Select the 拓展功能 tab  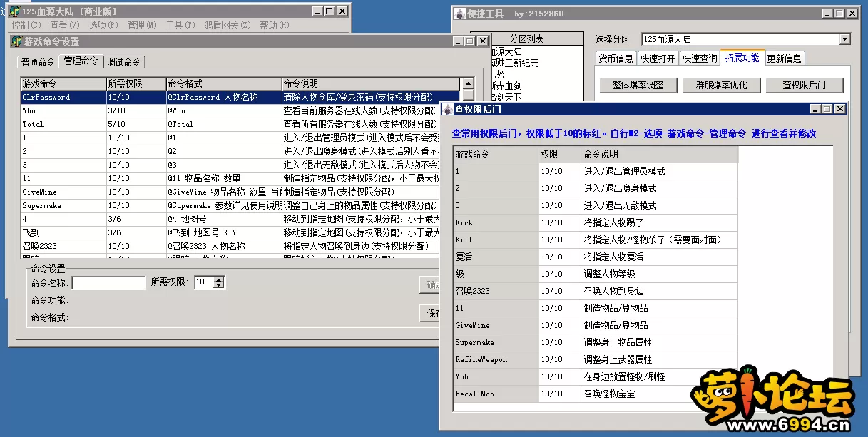[x=742, y=58]
